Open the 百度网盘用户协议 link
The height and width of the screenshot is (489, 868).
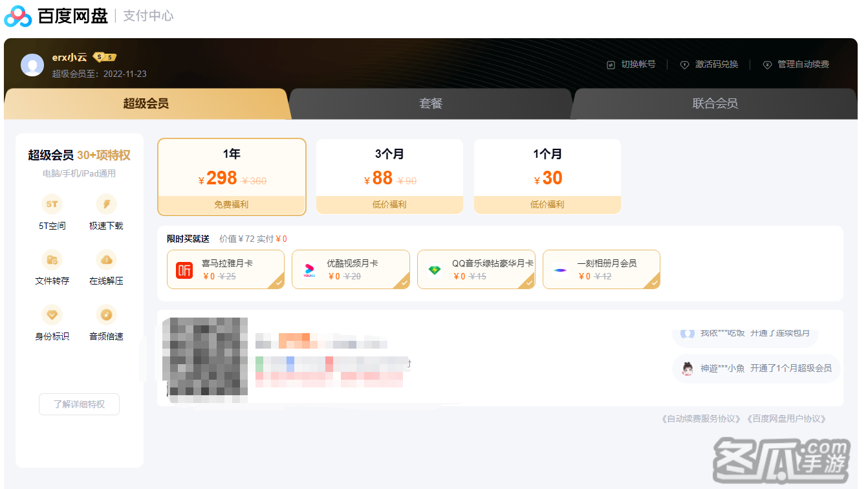[787, 419]
